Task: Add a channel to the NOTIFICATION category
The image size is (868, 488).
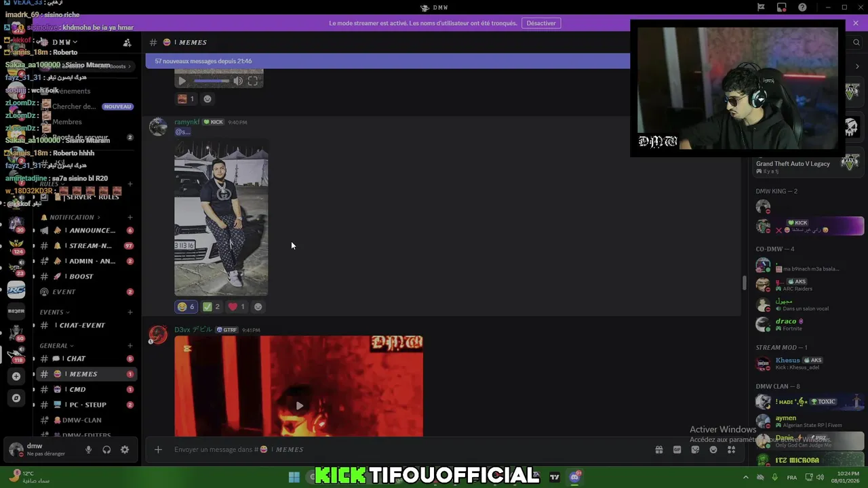Action: (x=130, y=218)
